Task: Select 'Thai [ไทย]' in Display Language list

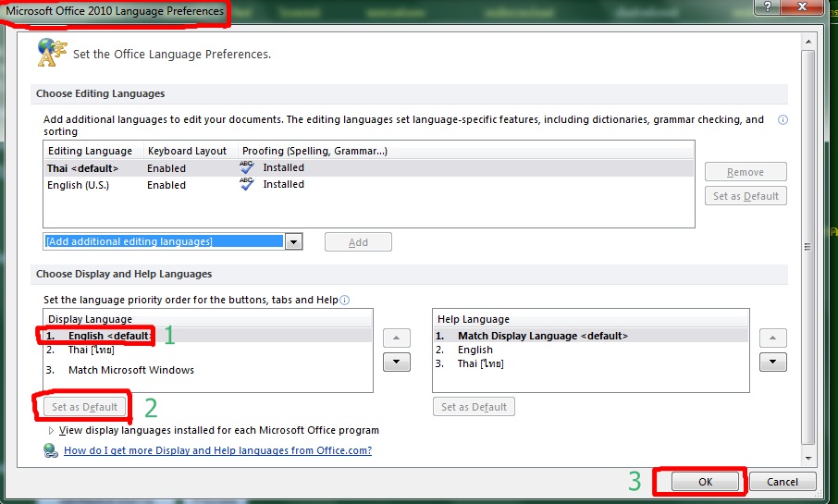Action: point(208,350)
